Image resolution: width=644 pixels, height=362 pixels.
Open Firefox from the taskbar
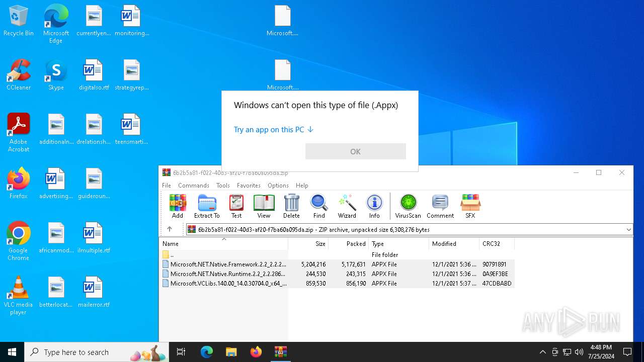[x=256, y=352]
